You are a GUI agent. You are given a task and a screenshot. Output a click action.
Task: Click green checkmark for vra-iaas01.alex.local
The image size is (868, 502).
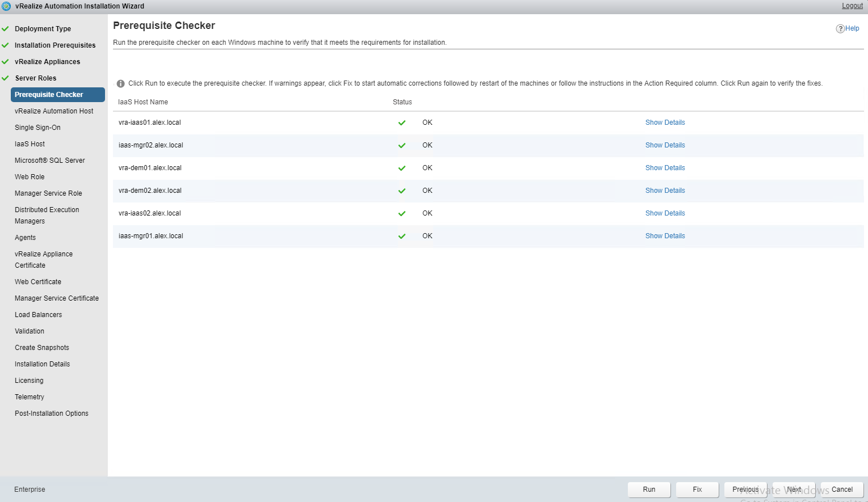[402, 123]
